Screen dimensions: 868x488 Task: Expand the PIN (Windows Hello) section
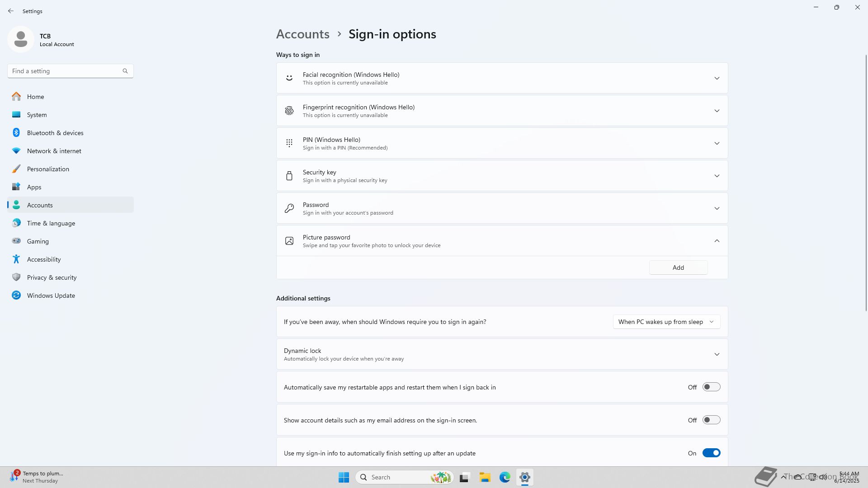[716, 143]
